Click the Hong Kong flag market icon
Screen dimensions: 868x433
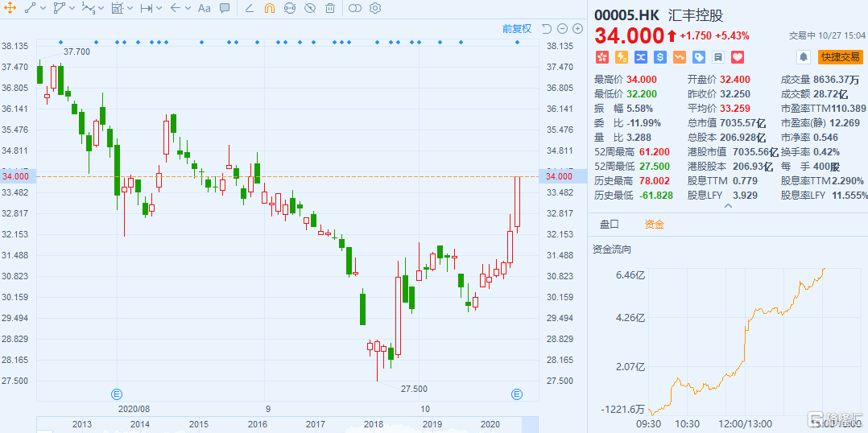[601, 57]
